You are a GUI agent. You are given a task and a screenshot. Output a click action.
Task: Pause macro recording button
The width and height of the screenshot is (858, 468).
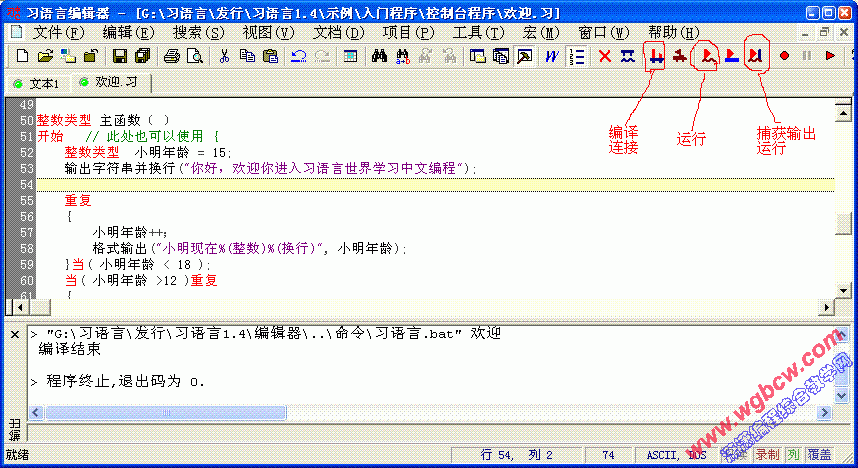coord(807,56)
